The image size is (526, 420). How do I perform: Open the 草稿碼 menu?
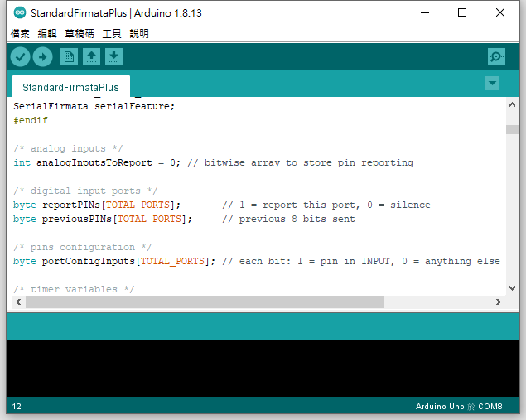coord(80,33)
